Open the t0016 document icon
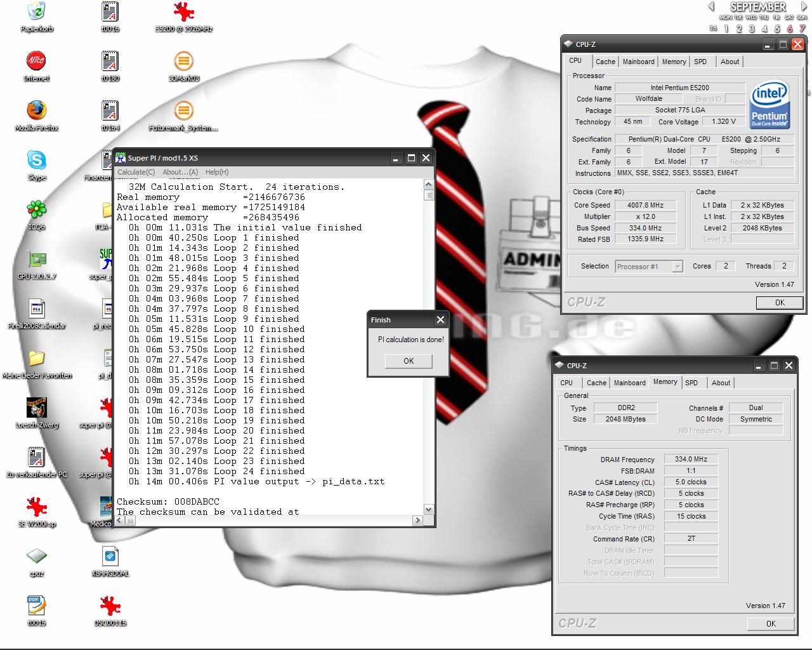Screen dimensions: 812x650 point(110,11)
